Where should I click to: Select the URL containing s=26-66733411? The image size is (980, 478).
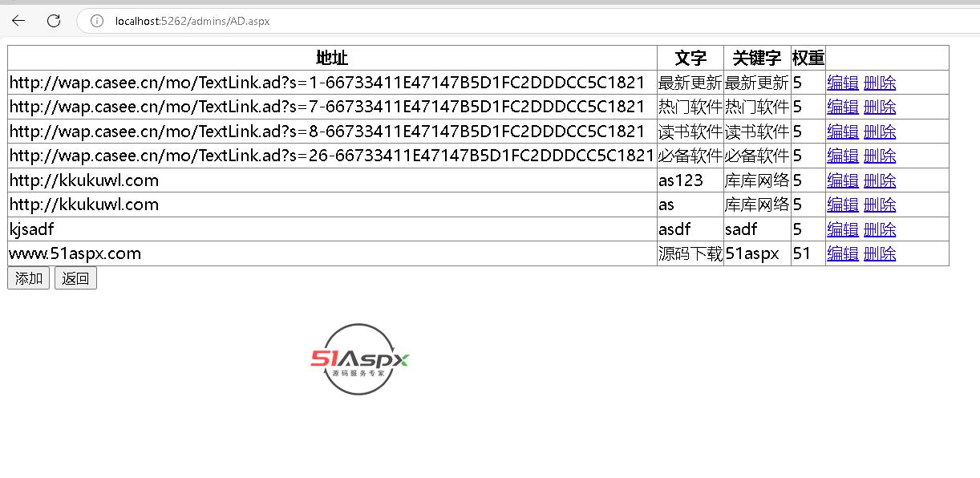(332, 156)
